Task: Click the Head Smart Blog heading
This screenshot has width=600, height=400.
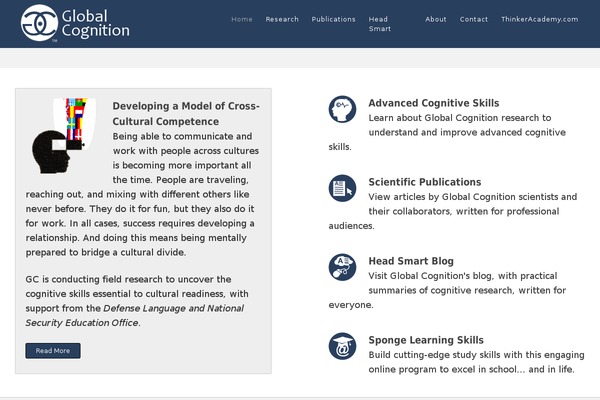Action: pyautogui.click(x=411, y=261)
